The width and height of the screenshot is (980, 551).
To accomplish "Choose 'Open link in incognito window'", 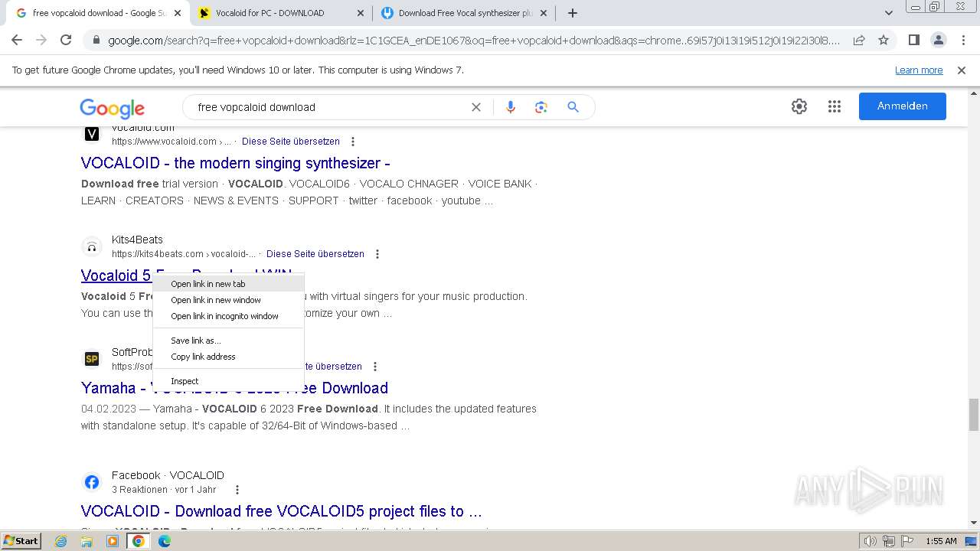I will 228,316.
